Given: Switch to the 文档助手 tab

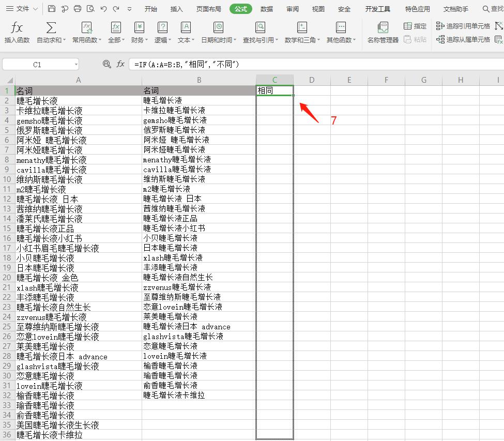Looking at the screenshot, I should [x=456, y=9].
